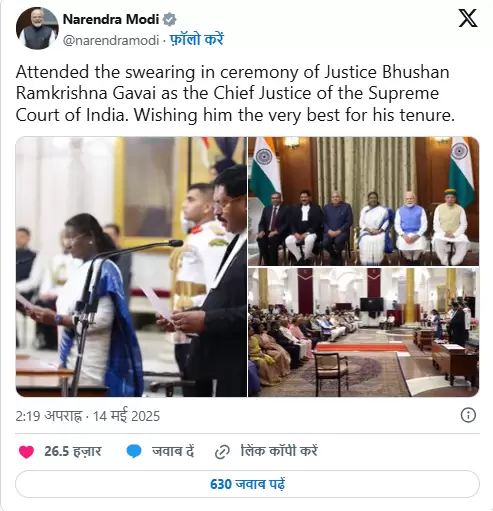This screenshot has height=511, width=493.
Task: Open 630 जवाब पढ़ें replies button
Action: [x=247, y=484]
